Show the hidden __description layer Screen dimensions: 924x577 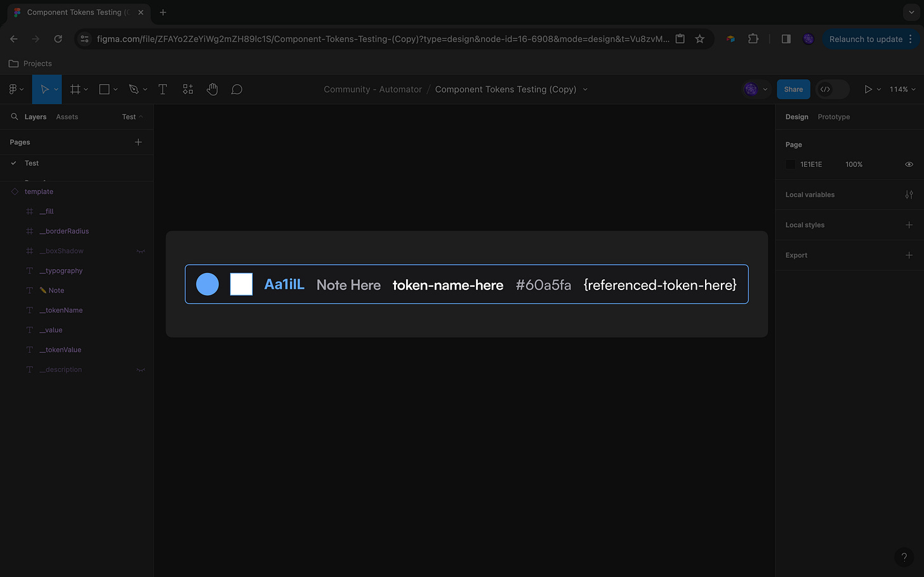tap(141, 370)
